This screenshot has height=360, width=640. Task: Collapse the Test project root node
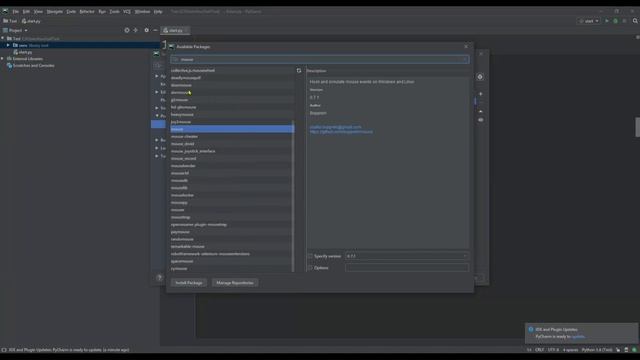(3, 38)
